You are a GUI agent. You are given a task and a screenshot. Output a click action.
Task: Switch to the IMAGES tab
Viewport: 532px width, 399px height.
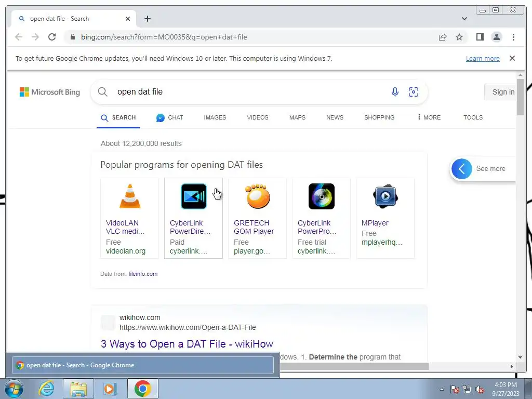tap(215, 117)
